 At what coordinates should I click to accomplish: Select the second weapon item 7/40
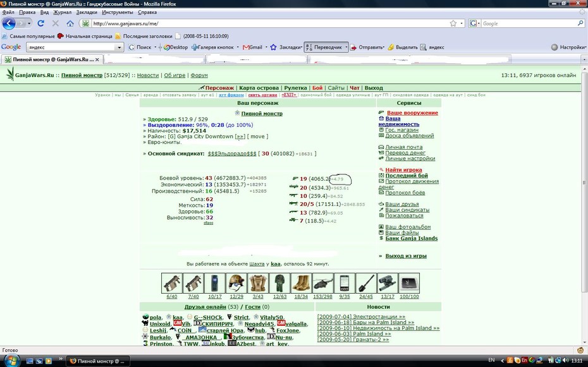pyautogui.click(x=193, y=283)
